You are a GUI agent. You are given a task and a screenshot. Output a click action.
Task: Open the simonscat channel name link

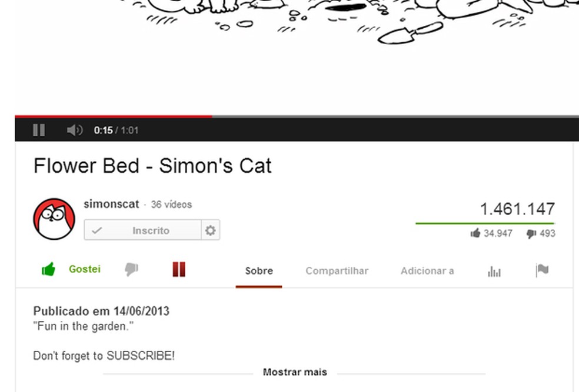(111, 204)
